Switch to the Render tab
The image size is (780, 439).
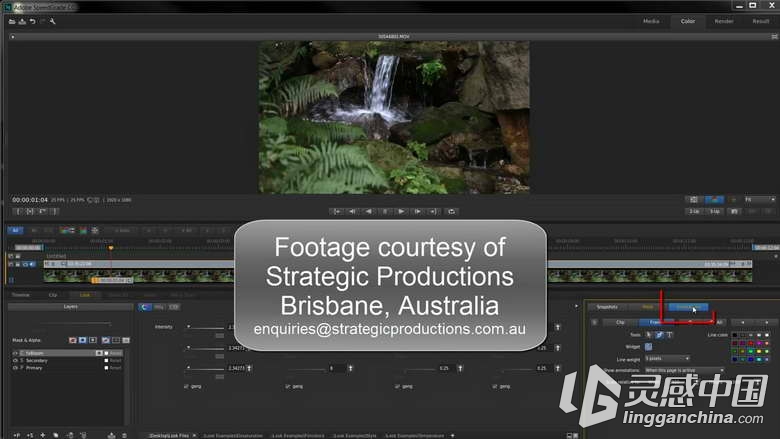tap(724, 21)
